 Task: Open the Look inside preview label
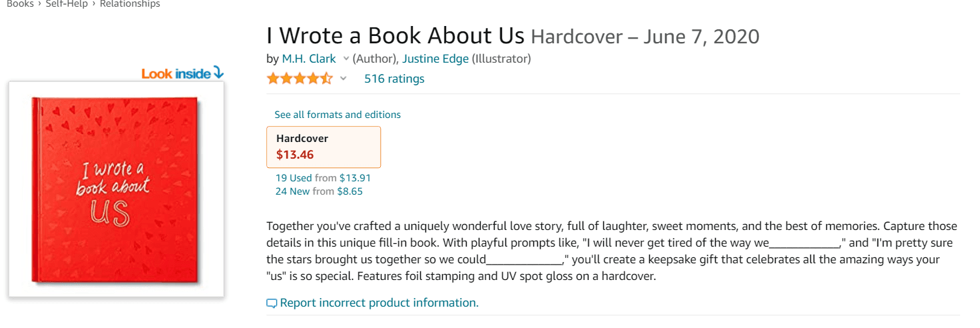[176, 73]
